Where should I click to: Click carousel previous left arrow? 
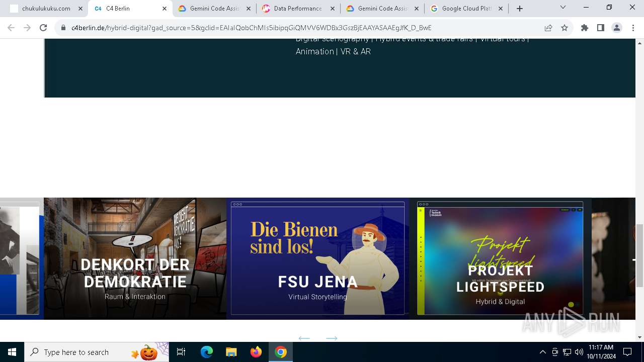304,338
